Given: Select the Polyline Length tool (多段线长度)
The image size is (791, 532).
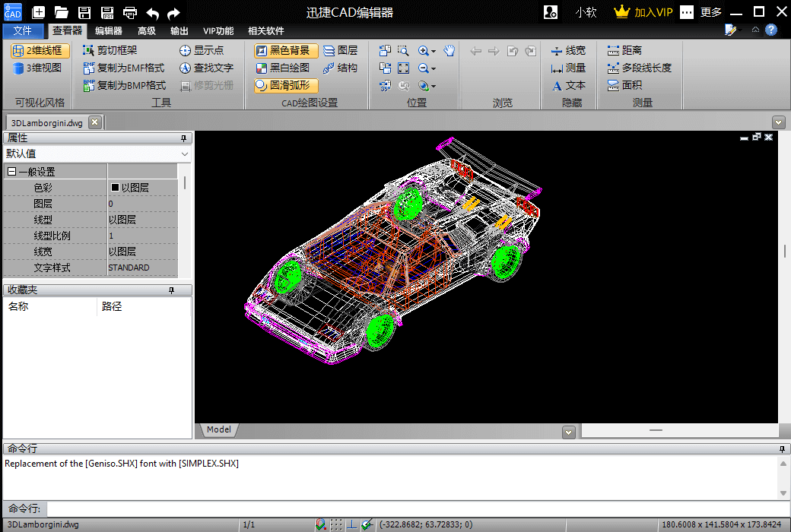Looking at the screenshot, I should pyautogui.click(x=639, y=68).
